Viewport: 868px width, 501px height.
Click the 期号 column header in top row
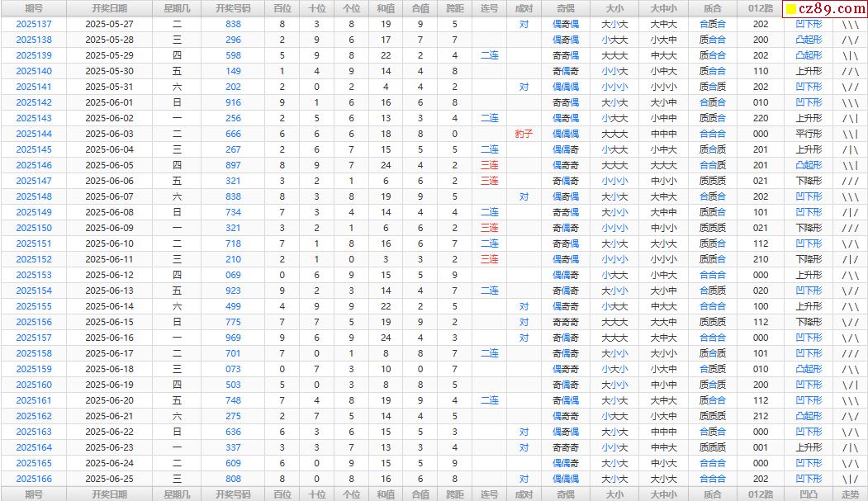(34, 8)
